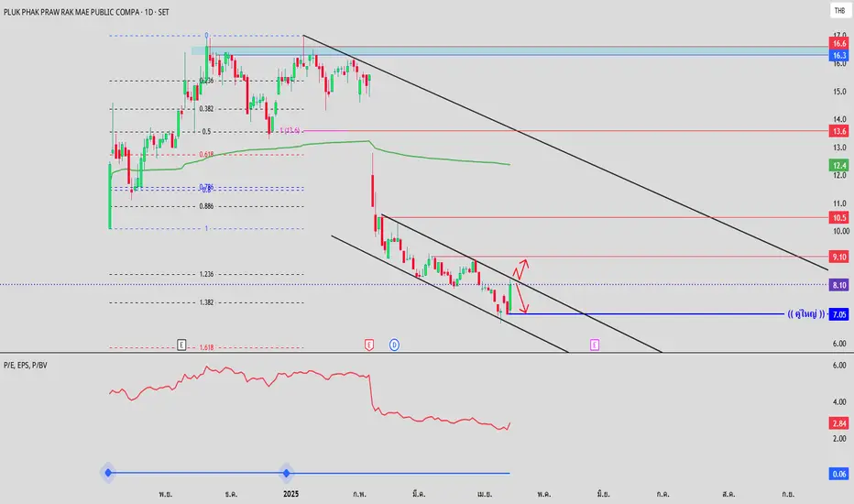Select the Fibonacci 0.236 level label
Viewport: 854px width, 504px height.
pyautogui.click(x=206, y=81)
